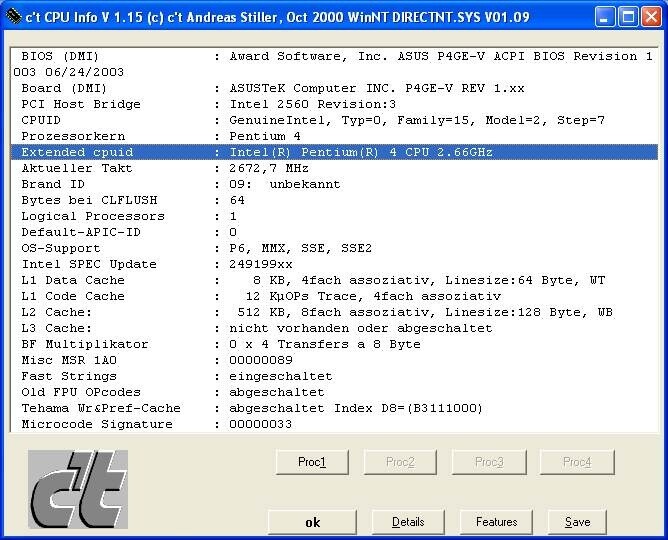Click the highlighted Extended cpuid row

[x=334, y=152]
